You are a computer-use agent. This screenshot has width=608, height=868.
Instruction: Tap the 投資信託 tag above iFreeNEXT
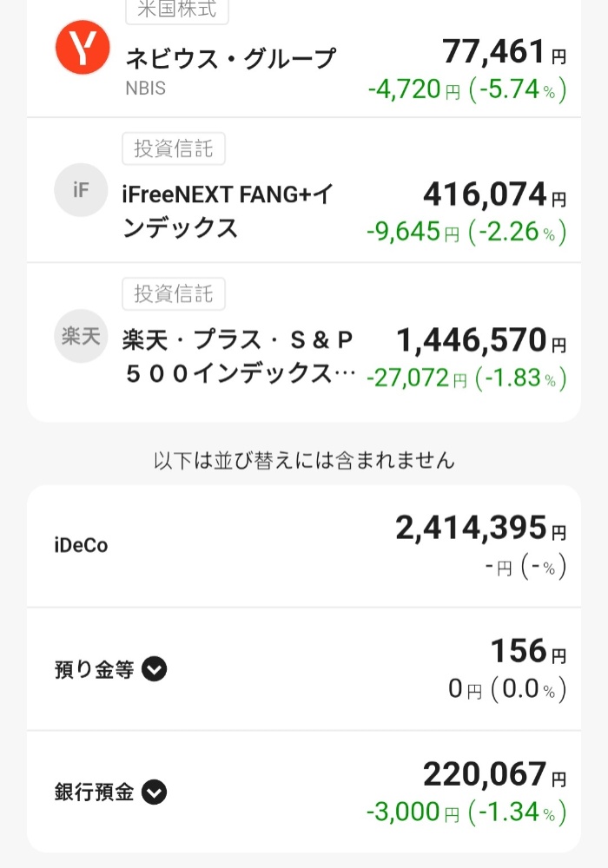(174, 148)
